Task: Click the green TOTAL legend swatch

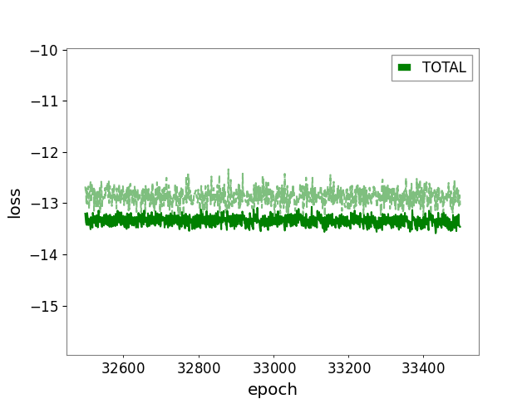Action: pos(405,67)
